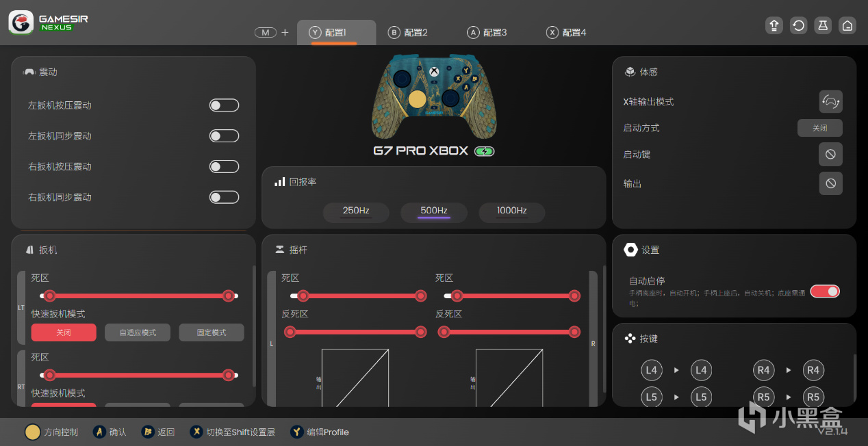The image size is (868, 446).
Task: Go to home via house icon
Action: [x=847, y=25]
